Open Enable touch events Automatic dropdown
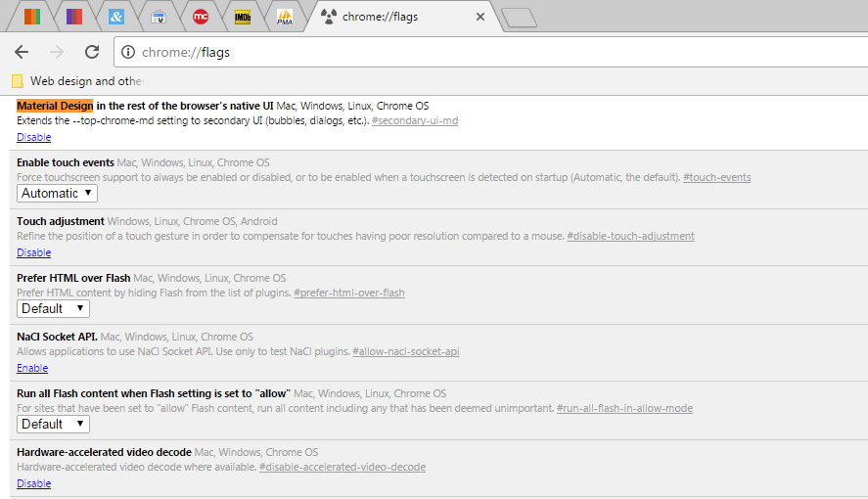 coord(57,193)
